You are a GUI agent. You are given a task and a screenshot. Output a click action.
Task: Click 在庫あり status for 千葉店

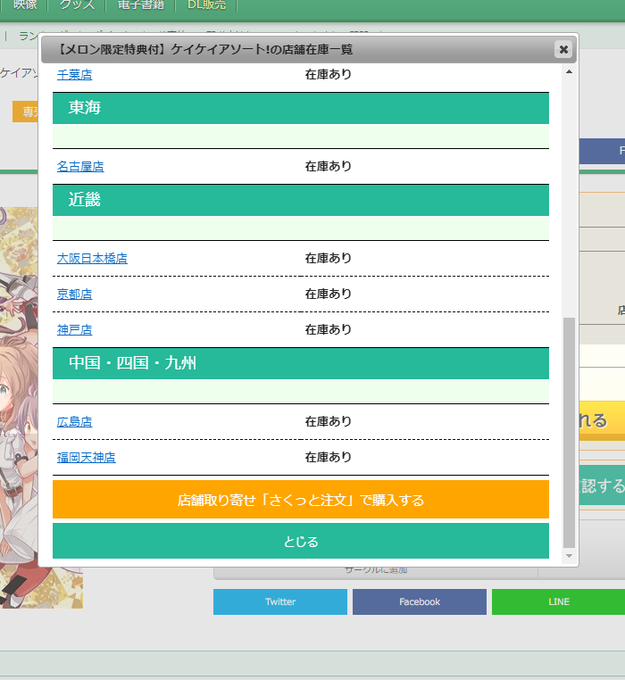coord(328,75)
